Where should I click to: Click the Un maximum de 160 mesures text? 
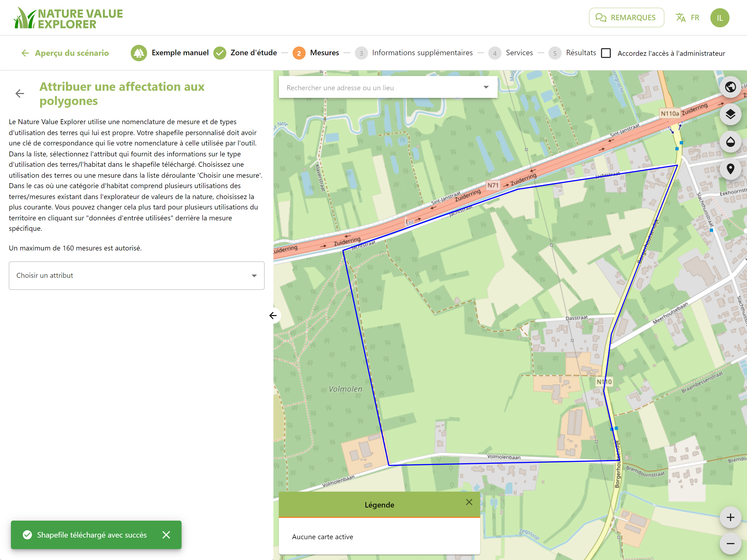pyautogui.click(x=75, y=248)
